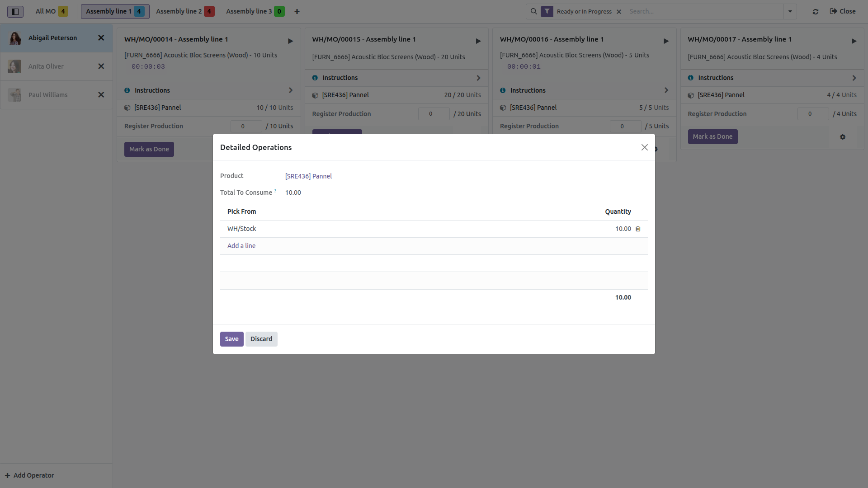
Task: Remove Paul Williams from operators
Action: (x=101, y=95)
